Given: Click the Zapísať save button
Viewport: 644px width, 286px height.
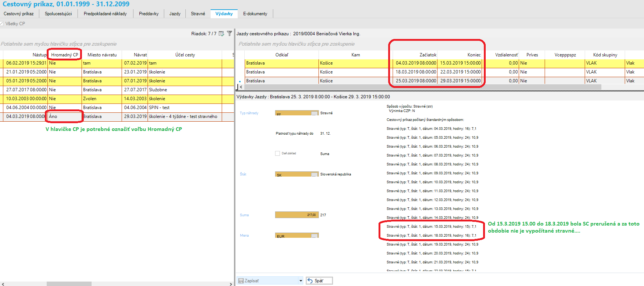Looking at the screenshot, I should [270, 281].
